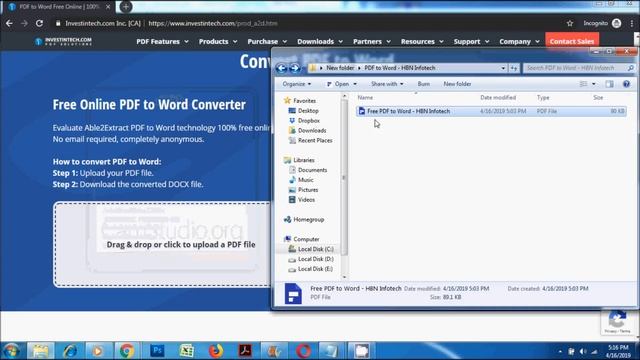640x360 pixels.
Task: Open Explorer help question mark icon
Action: click(x=626, y=84)
